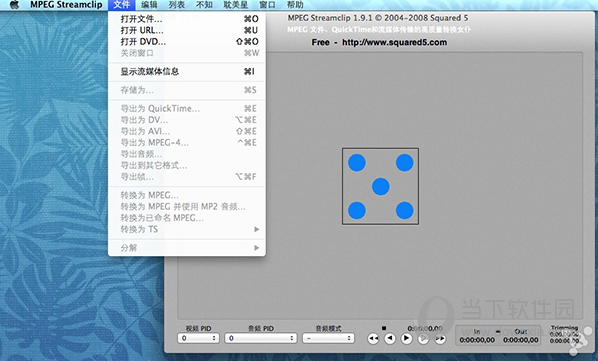This screenshot has width=598, height=361.
Task: Open the 编辑 menu
Action: point(149,5)
